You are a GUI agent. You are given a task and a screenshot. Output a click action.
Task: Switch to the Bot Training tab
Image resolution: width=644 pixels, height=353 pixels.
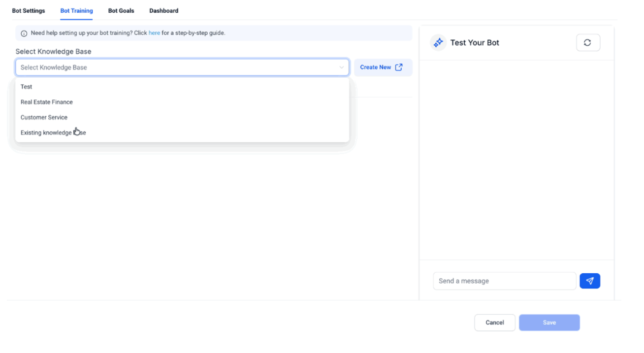pyautogui.click(x=76, y=10)
